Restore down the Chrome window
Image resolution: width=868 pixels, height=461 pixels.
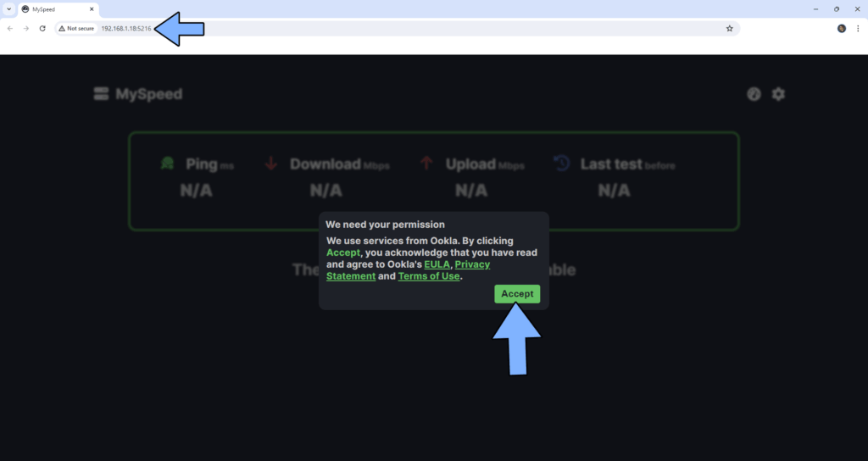837,9
